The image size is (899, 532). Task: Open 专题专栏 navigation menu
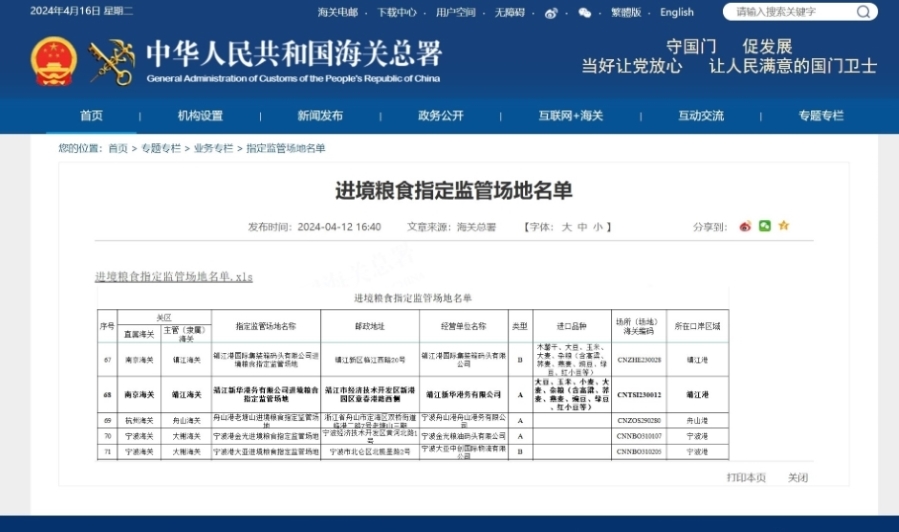821,116
